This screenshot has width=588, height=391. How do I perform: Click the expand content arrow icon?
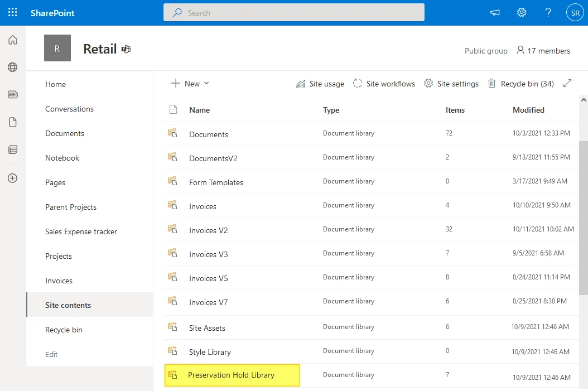(567, 83)
